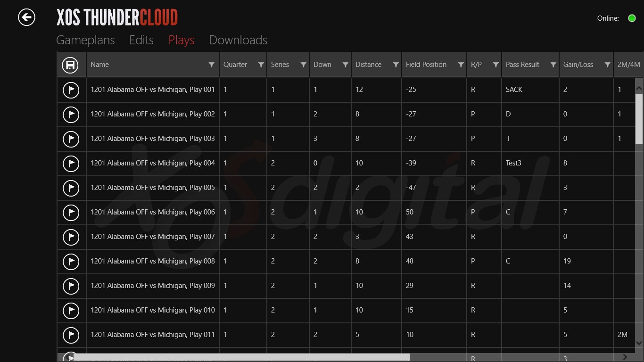Play the video for Play 011
Viewport: 644px width, 362px height.
tap(71, 335)
